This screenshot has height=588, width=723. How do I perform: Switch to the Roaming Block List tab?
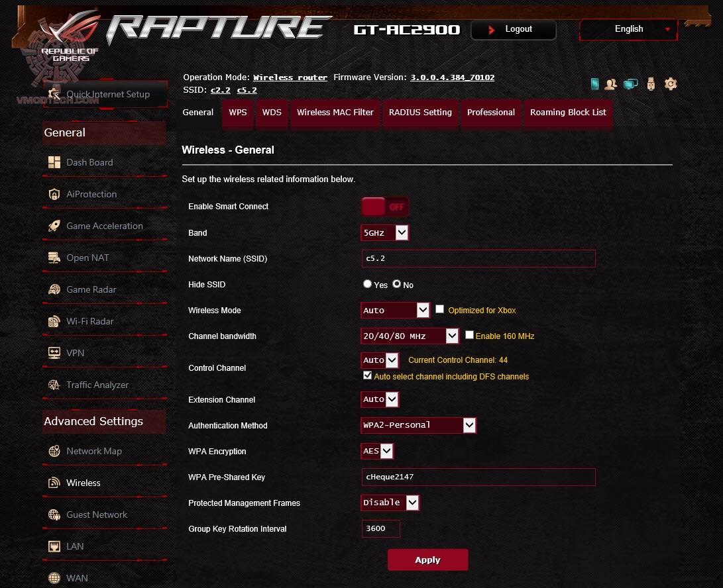(x=568, y=113)
